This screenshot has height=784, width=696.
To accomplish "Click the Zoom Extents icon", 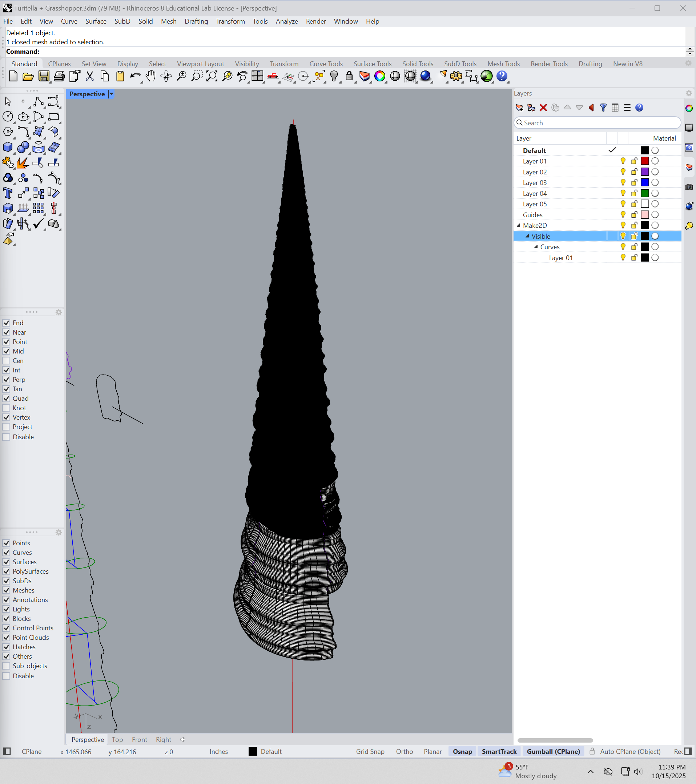I will (x=212, y=76).
